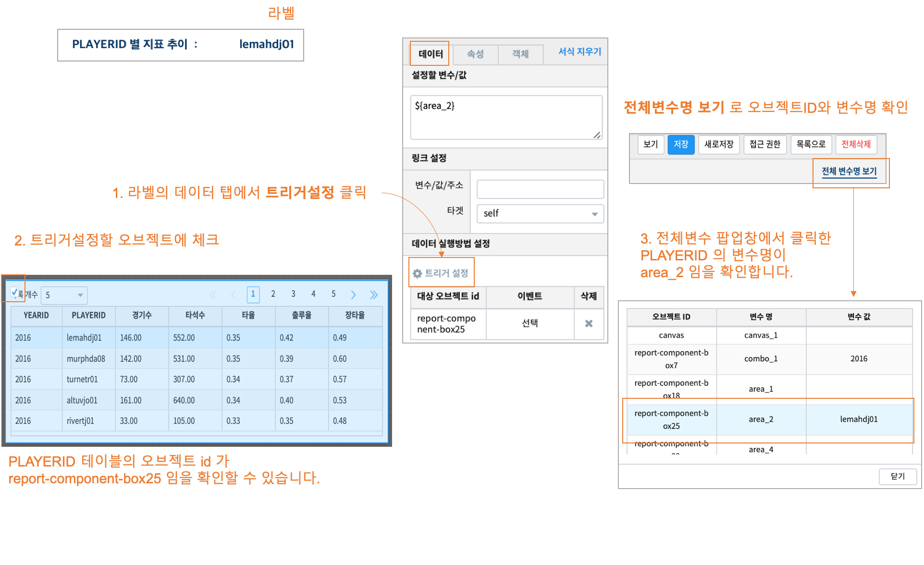Open the 전체 변수명 보기 link
The height and width of the screenshot is (565, 924).
click(x=849, y=172)
